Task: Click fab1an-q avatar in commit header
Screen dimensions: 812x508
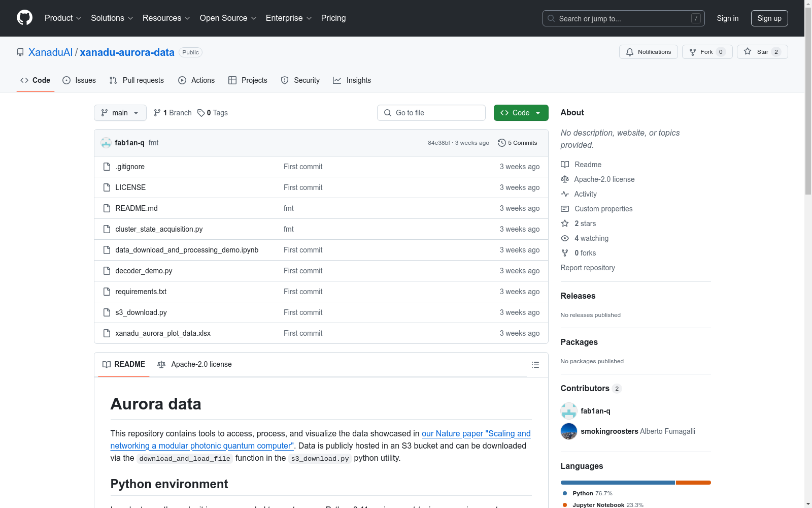Action: tap(106, 143)
